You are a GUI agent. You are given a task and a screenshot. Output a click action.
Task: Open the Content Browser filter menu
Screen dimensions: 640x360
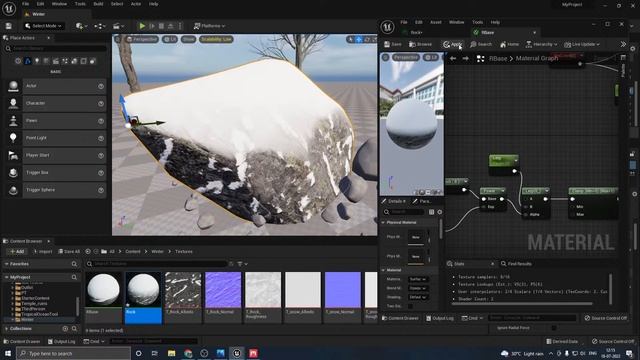[x=242, y=264]
